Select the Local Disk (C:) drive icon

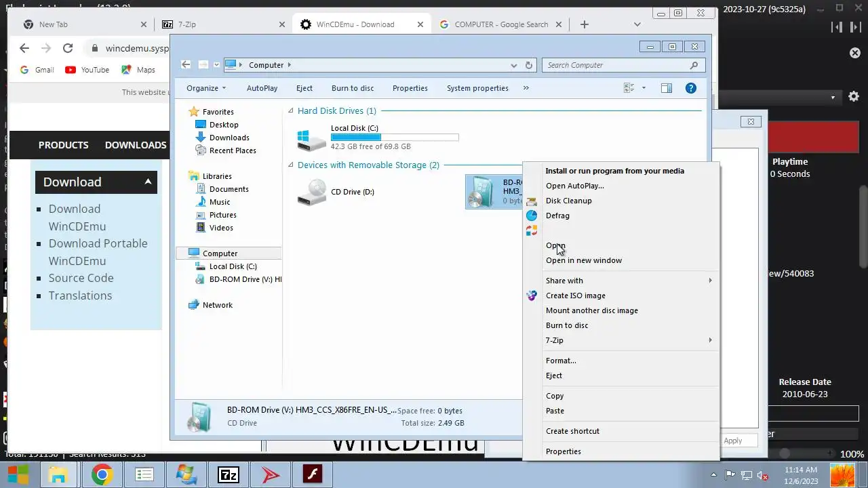click(312, 140)
